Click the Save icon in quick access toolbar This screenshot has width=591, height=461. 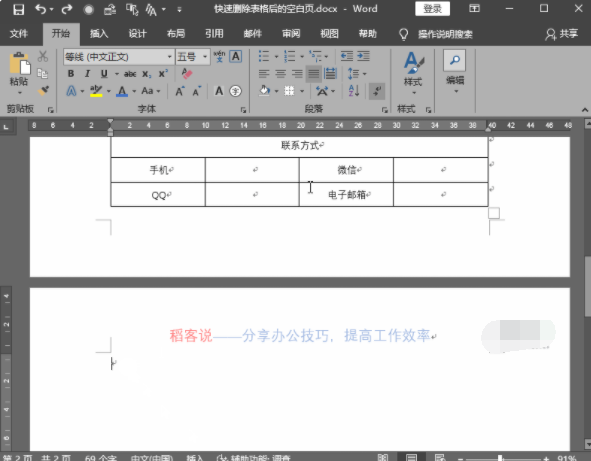point(18,9)
